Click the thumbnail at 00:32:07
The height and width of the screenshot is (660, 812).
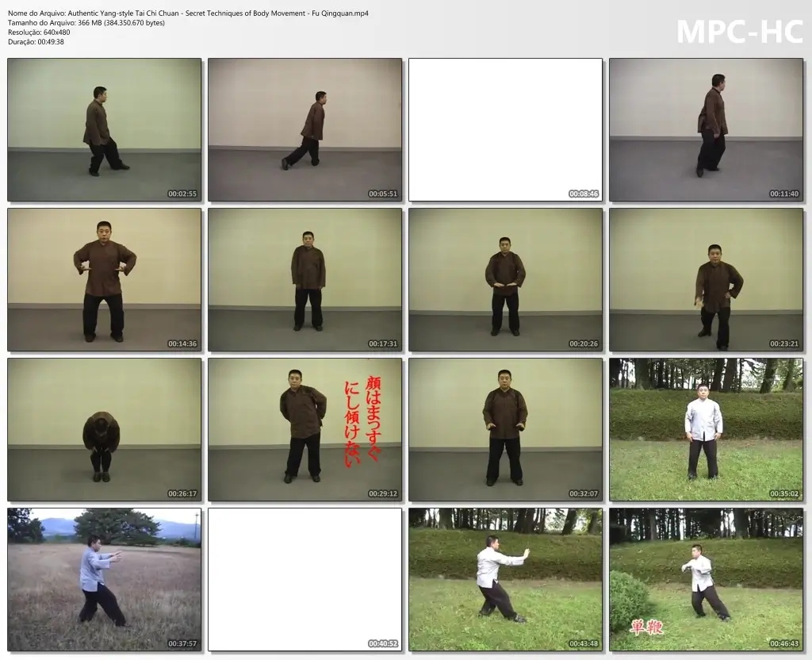(x=505, y=429)
